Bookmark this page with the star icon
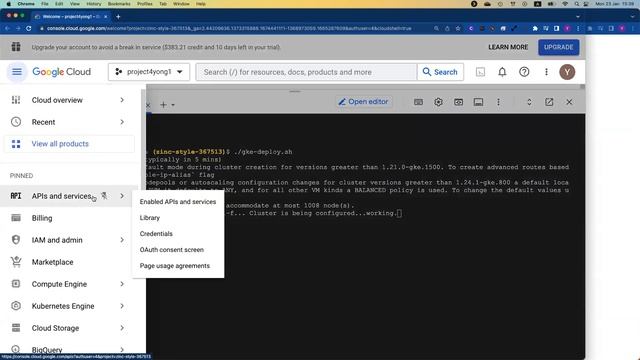This screenshot has width=640, height=360. click(x=458, y=29)
